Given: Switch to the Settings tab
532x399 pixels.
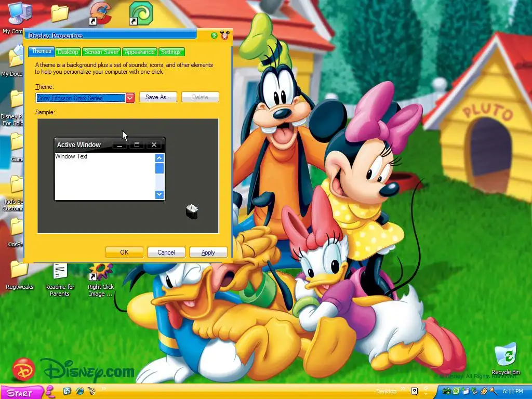Looking at the screenshot, I should pyautogui.click(x=171, y=52).
